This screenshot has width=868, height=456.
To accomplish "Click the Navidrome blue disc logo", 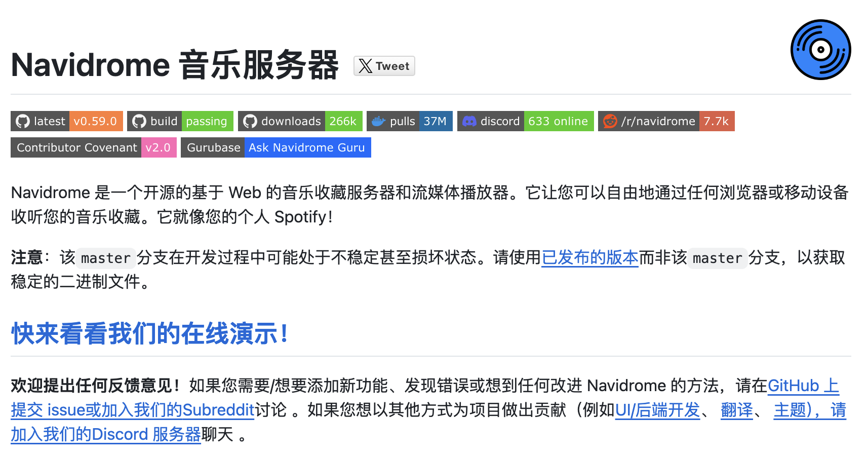I will 820,50.
